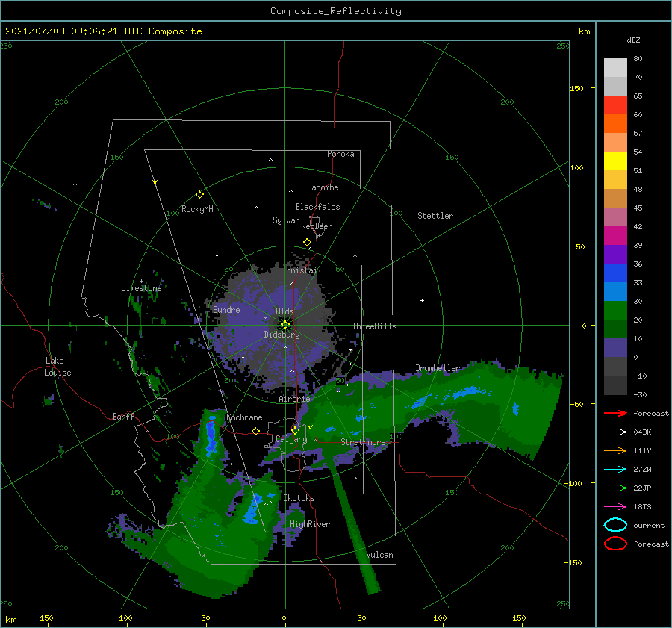Click the white plus marker east of ThreeHills
This screenshot has height=628, width=672.
pyautogui.click(x=422, y=300)
